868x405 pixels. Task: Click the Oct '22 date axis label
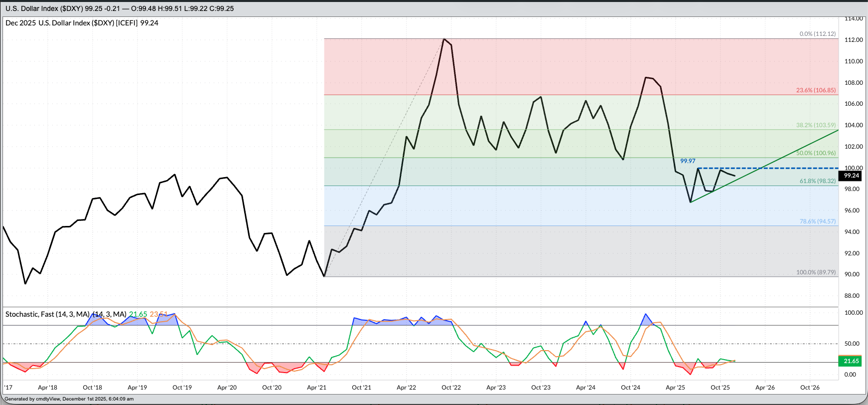451,388
